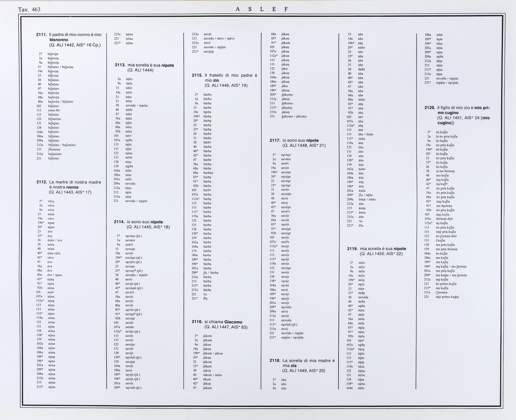Click reference '(Q. ALI 1444)'
The image size is (516, 420).
140,70
